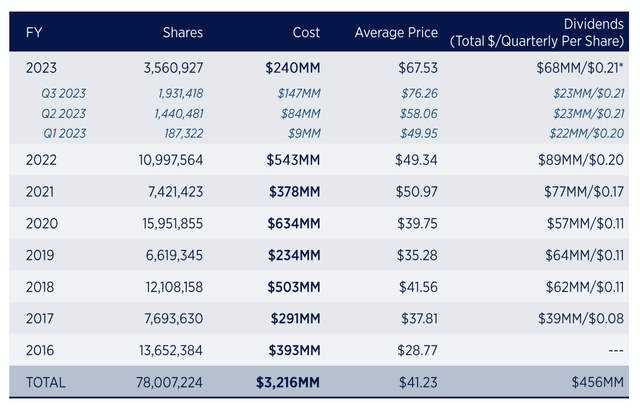The image size is (640, 410).
Task: Click the TOTAL row label
Action: point(45,383)
